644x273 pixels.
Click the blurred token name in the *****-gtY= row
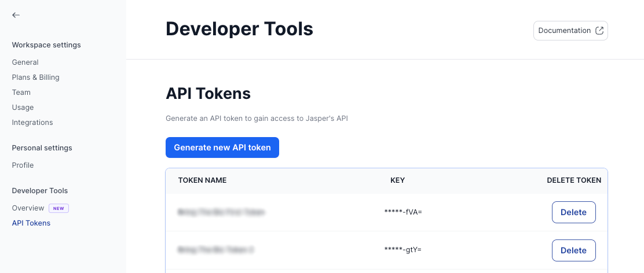(x=215, y=249)
